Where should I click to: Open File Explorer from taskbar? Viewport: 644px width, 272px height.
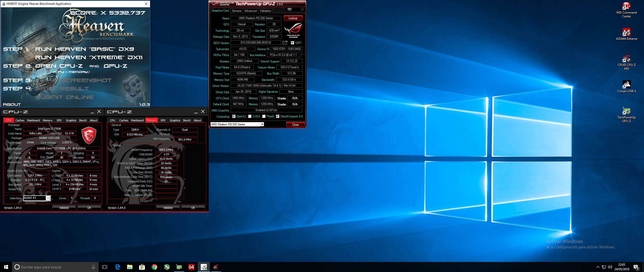pyautogui.click(x=130, y=267)
